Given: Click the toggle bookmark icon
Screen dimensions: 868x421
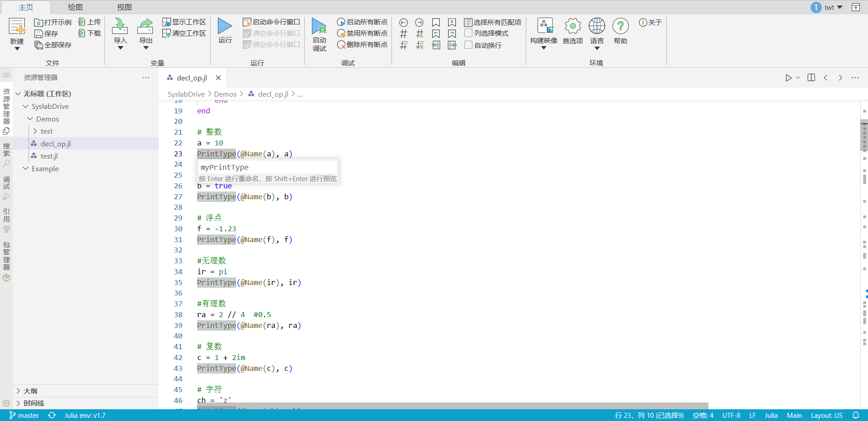Looking at the screenshot, I should (436, 22).
